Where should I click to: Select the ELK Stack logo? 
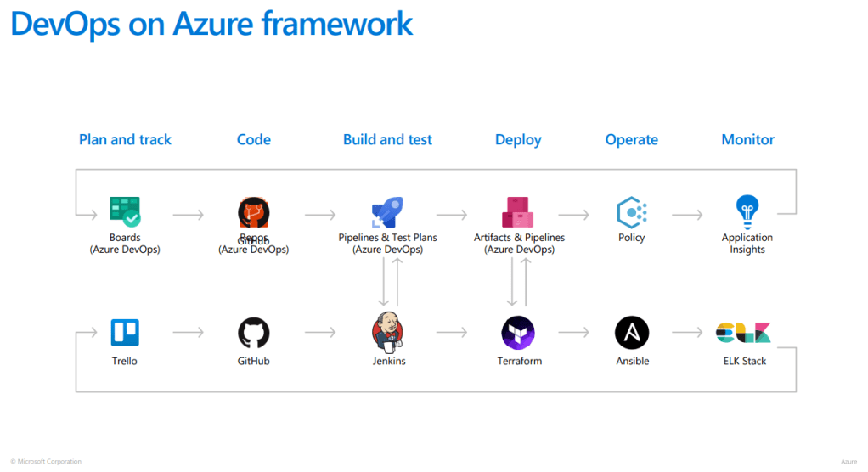pyautogui.click(x=743, y=333)
